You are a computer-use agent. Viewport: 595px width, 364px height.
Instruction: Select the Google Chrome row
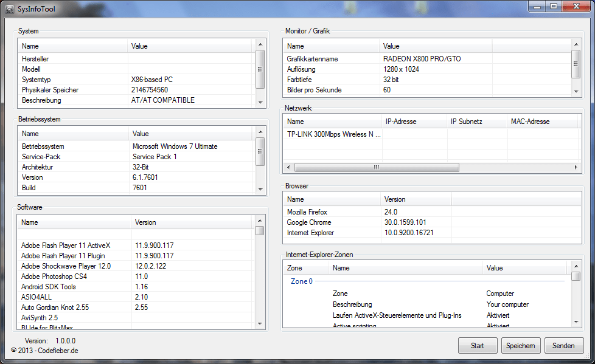tap(432, 222)
